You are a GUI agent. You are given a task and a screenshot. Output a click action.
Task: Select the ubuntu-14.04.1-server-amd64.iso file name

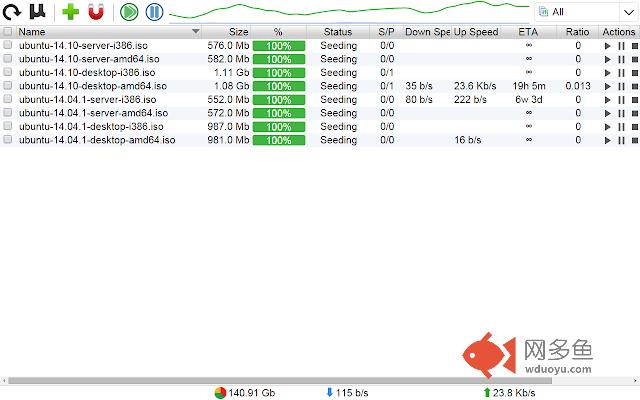93,113
